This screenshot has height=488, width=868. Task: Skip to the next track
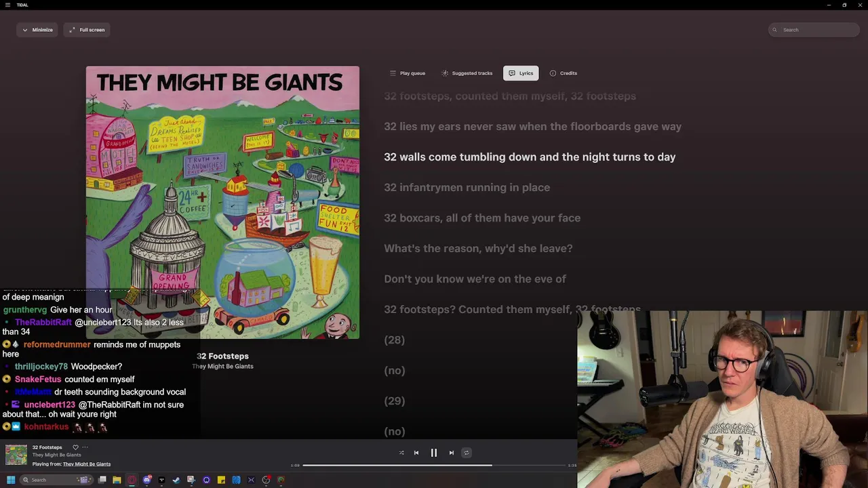click(452, 453)
